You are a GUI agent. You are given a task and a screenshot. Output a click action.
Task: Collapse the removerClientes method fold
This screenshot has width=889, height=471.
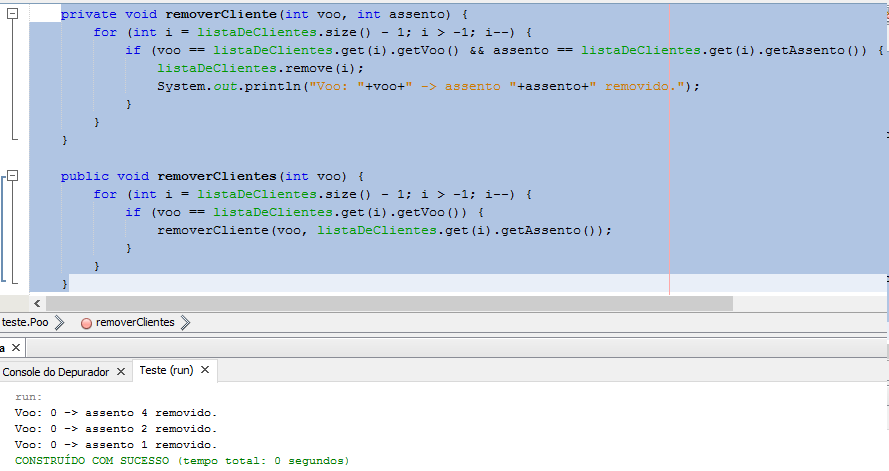[x=12, y=176]
